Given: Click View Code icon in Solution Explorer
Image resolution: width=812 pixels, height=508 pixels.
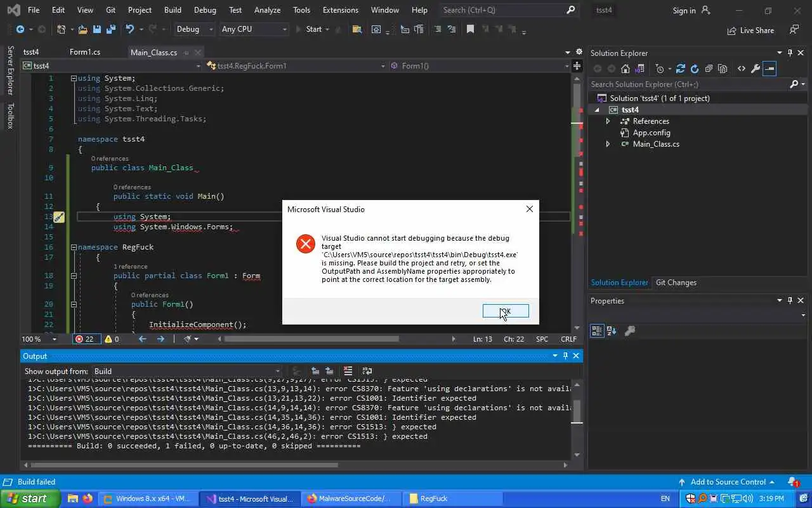Looking at the screenshot, I should pos(741,69).
